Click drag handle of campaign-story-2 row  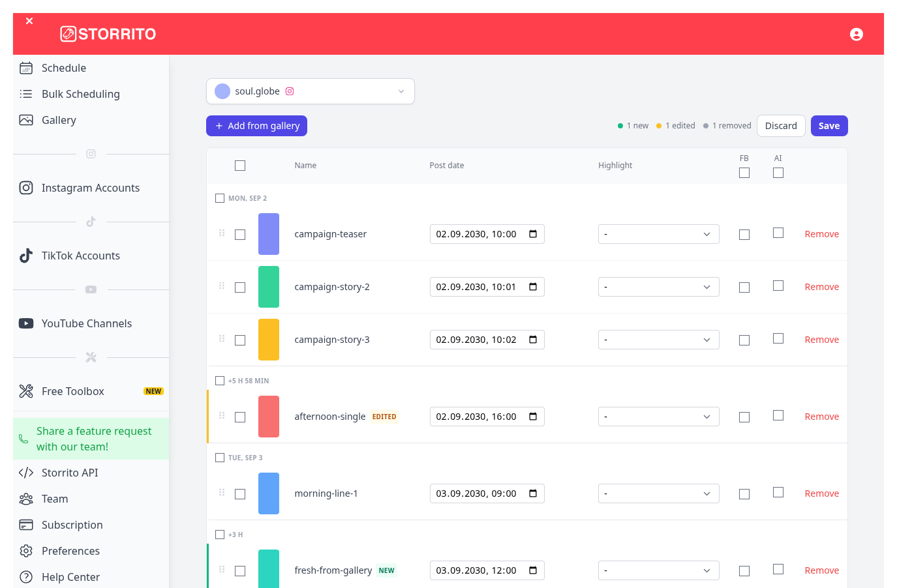[222, 286]
